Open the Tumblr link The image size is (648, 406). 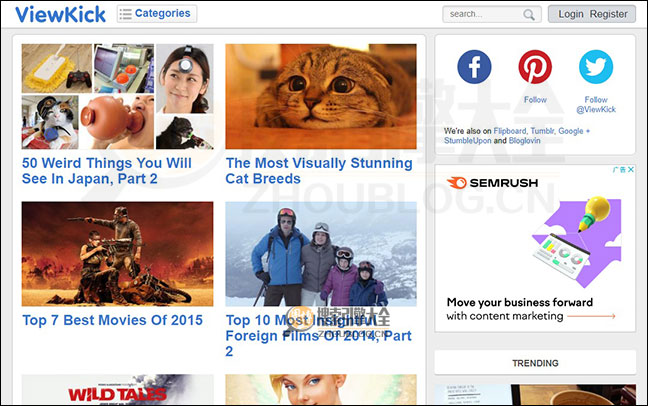coord(542,131)
